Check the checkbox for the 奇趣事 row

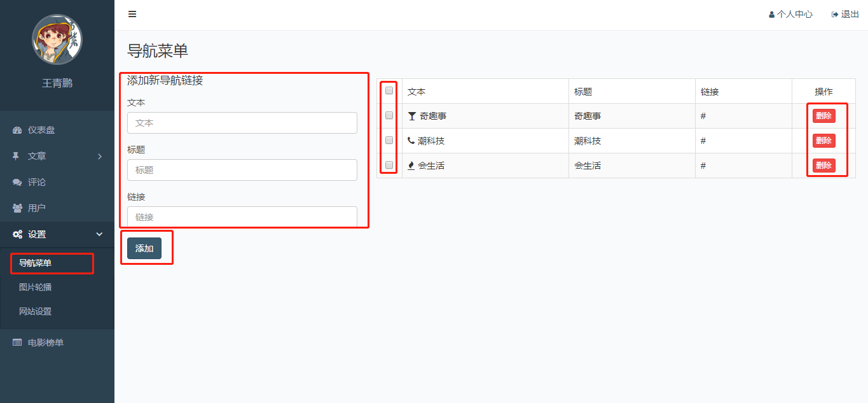pyautogui.click(x=389, y=115)
